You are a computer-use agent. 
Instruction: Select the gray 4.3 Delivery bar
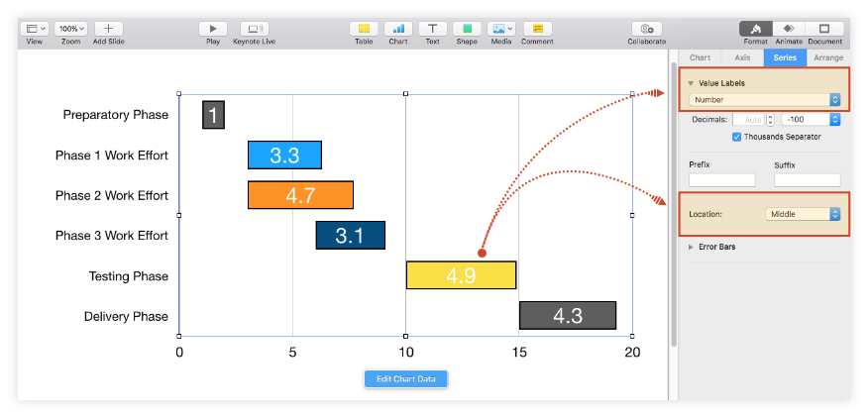(x=568, y=316)
